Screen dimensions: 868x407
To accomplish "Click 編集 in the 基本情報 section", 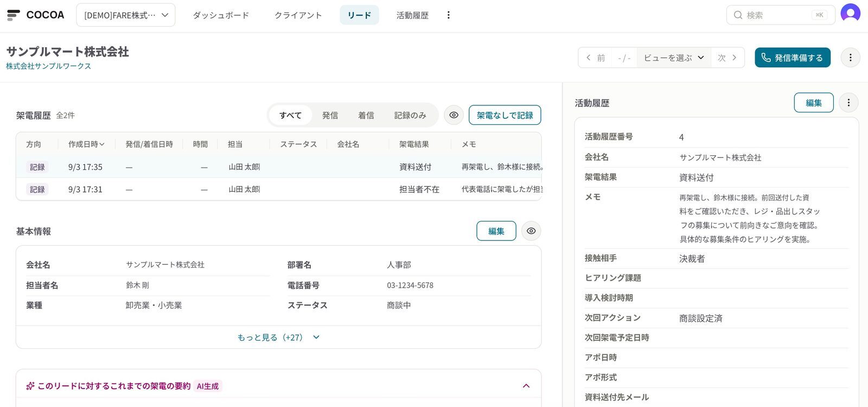I will [x=496, y=231].
